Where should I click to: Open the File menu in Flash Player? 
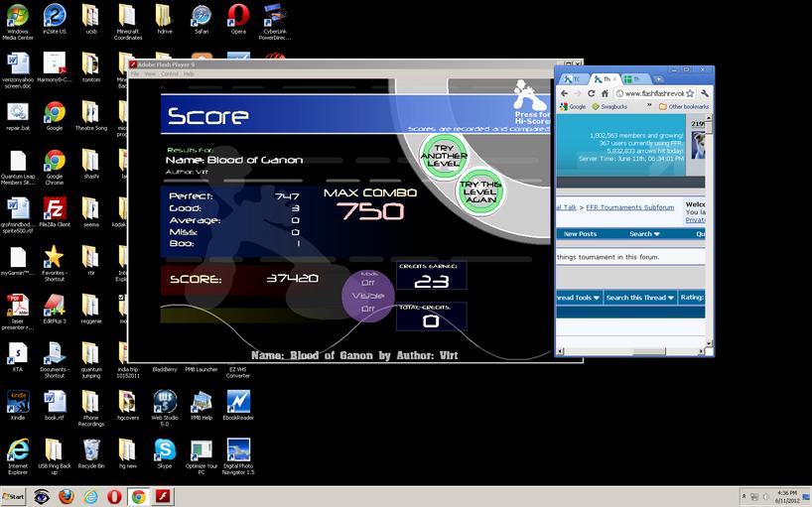(135, 74)
